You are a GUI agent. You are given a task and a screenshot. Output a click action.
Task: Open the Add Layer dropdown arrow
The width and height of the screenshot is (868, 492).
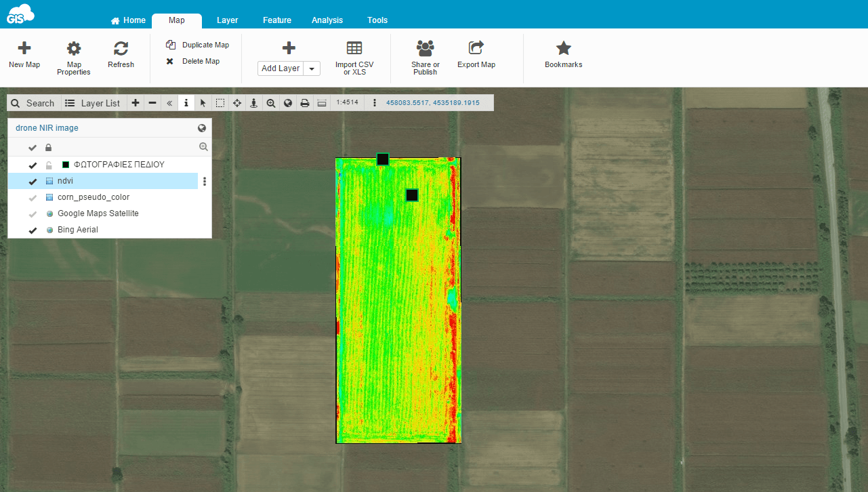[312, 69]
